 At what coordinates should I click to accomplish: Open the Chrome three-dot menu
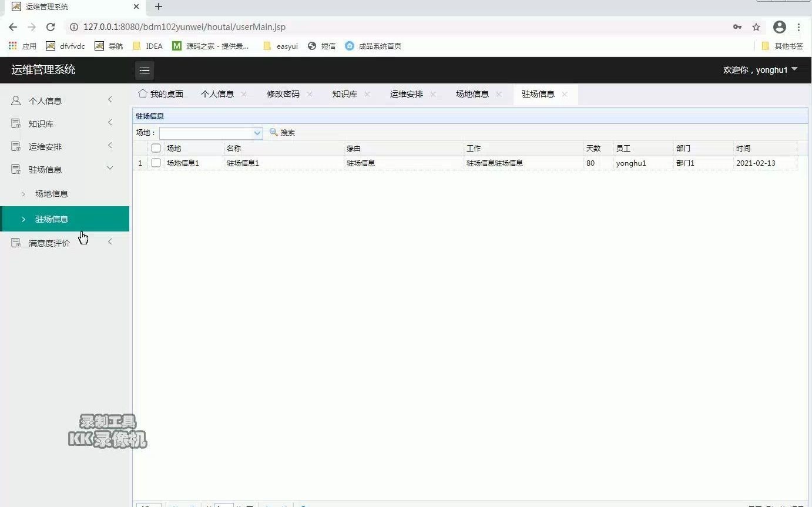[x=799, y=27]
